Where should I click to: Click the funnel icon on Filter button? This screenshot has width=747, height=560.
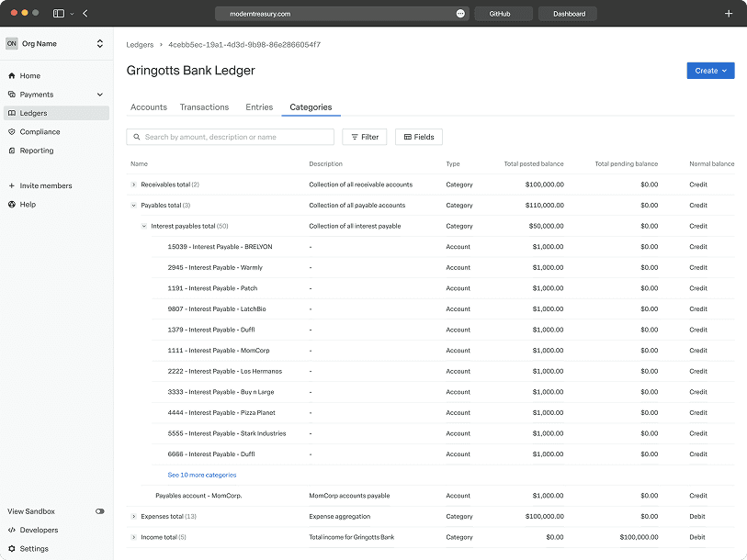point(355,137)
